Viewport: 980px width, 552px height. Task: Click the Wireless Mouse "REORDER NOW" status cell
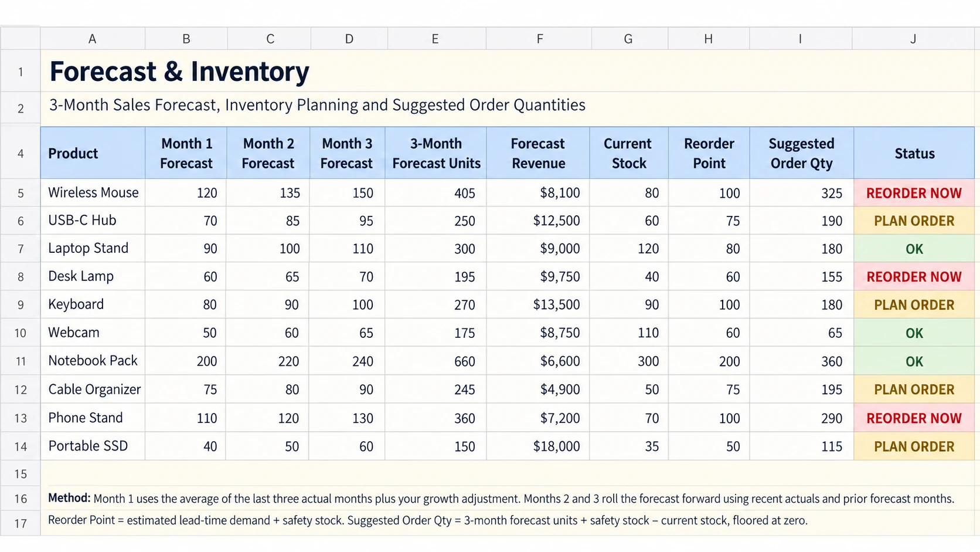pyautogui.click(x=914, y=193)
